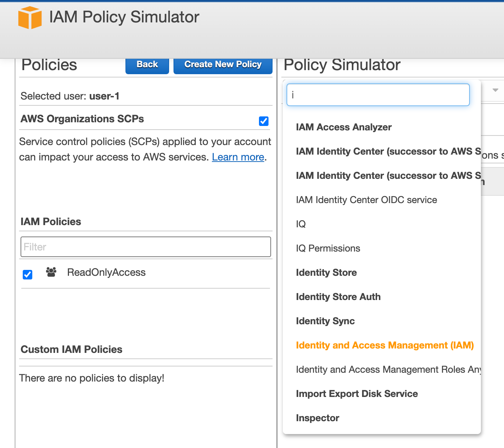Pick Identity Sync from the dropdown
Image resolution: width=504 pixels, height=448 pixels.
(325, 321)
